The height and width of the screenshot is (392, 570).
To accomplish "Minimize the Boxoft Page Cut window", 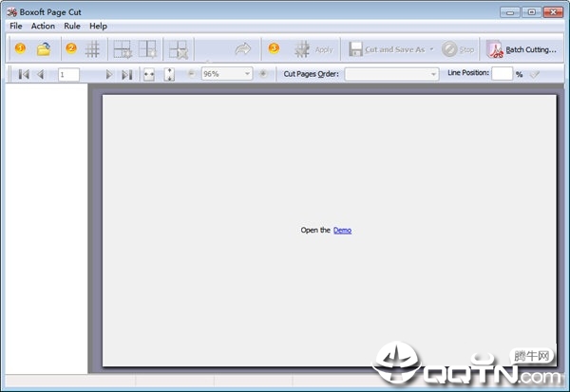I will (509, 12).
